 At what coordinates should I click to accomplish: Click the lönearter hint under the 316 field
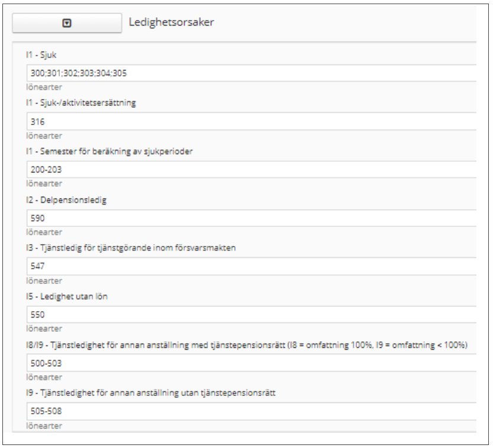point(44,136)
